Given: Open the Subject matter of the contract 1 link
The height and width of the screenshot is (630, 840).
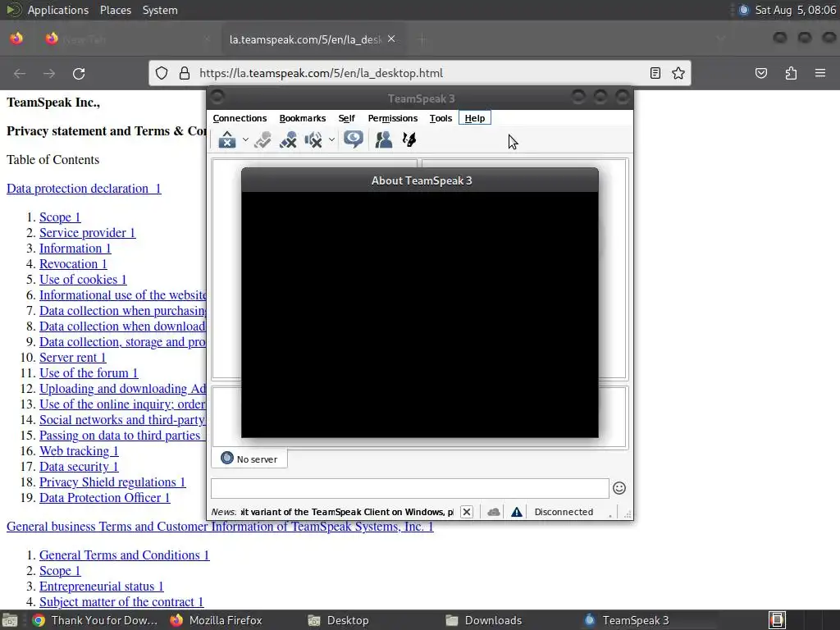Looking at the screenshot, I should [x=121, y=602].
